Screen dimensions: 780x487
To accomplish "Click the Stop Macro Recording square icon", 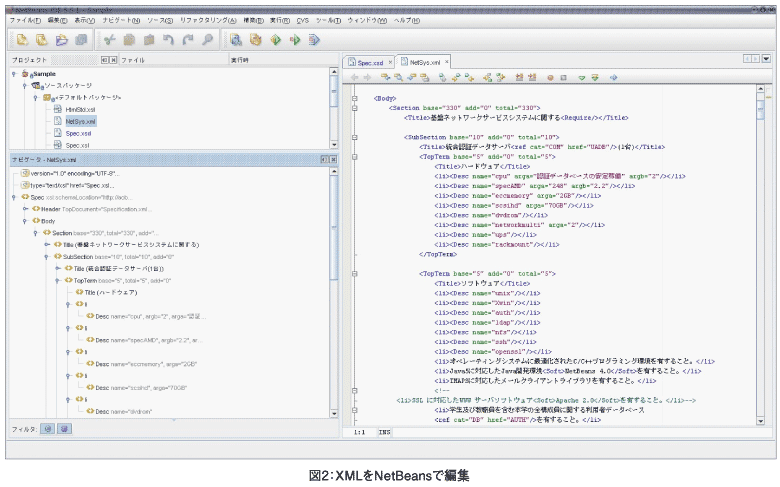I will click(564, 78).
